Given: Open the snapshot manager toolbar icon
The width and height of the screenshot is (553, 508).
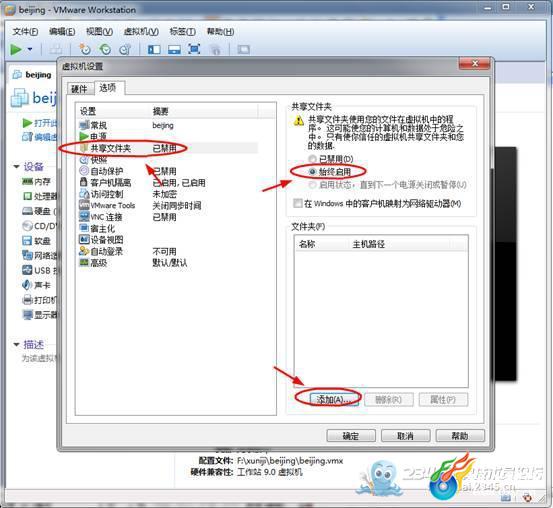Looking at the screenshot, I should click(x=125, y=49).
